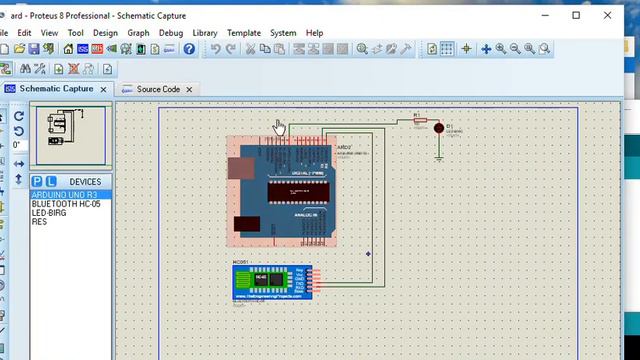Image resolution: width=640 pixels, height=360 pixels.
Task: Undo the last action
Action: pyautogui.click(x=216, y=49)
